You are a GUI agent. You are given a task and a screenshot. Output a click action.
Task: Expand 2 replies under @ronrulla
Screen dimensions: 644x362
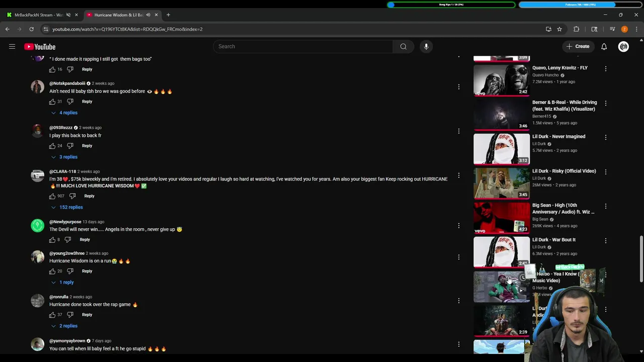[x=64, y=326]
